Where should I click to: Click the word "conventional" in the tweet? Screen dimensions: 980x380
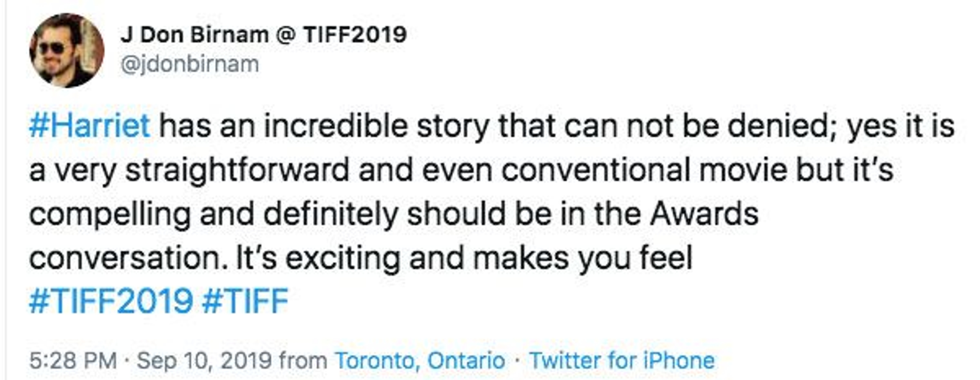click(x=595, y=170)
